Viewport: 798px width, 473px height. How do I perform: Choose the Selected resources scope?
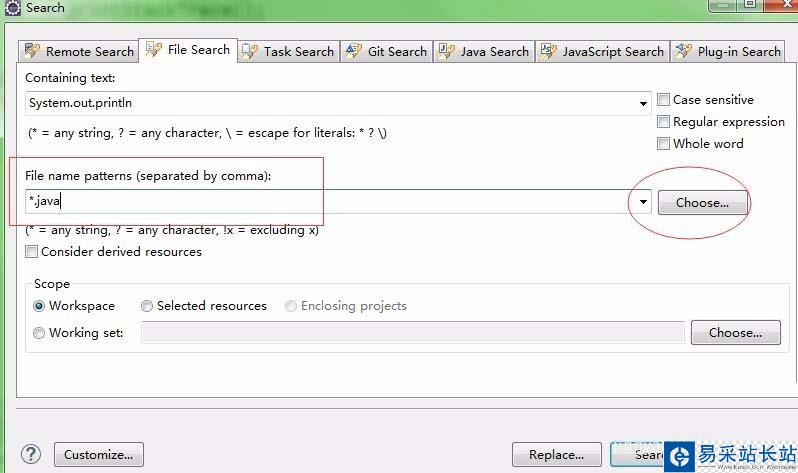147,306
